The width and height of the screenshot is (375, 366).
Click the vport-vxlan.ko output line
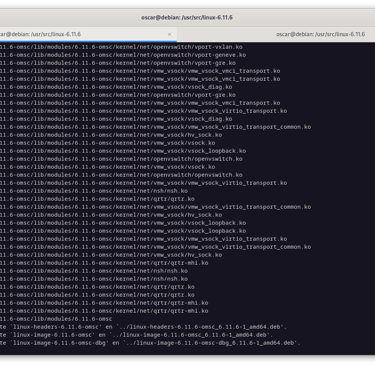click(121, 47)
